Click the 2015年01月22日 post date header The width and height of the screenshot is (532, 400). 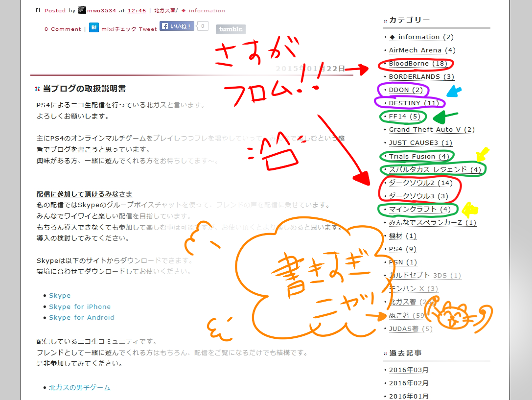point(310,69)
